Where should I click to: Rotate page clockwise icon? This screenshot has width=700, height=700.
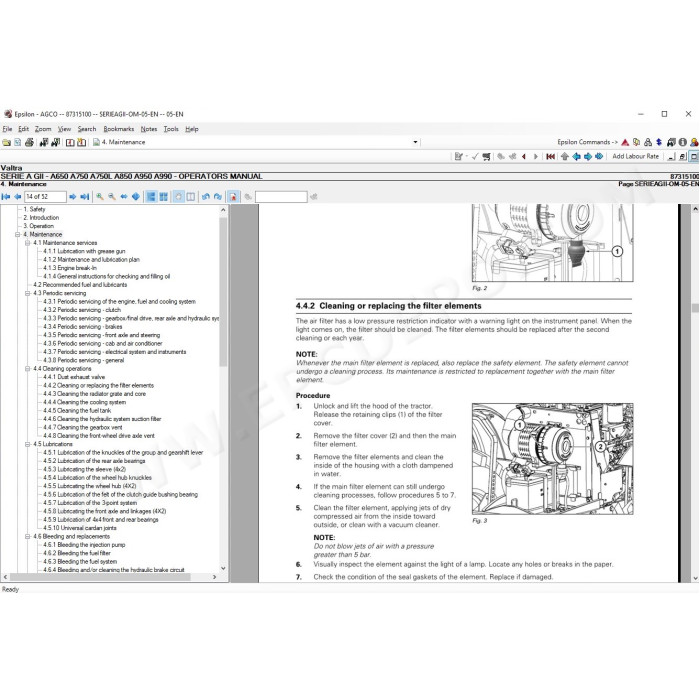tap(218, 197)
